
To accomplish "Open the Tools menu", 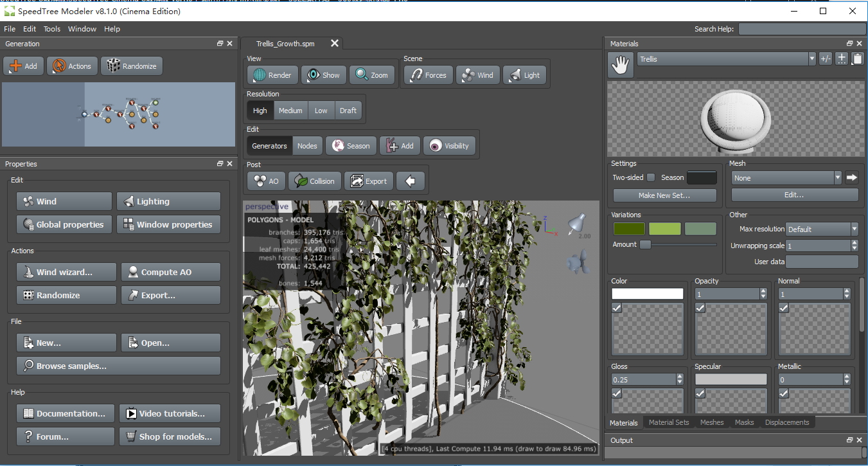I will pos(52,29).
